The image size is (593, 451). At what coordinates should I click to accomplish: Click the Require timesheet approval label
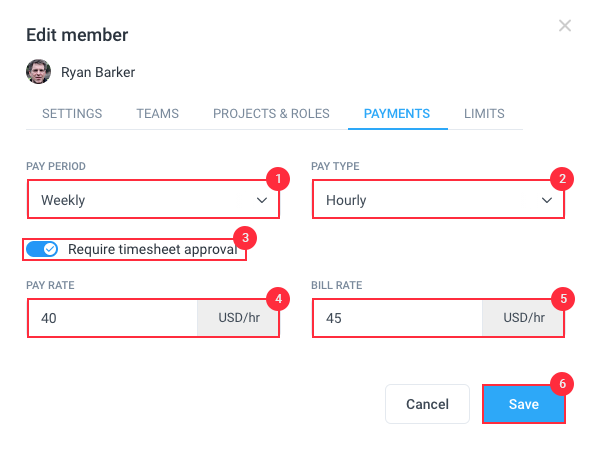point(152,249)
